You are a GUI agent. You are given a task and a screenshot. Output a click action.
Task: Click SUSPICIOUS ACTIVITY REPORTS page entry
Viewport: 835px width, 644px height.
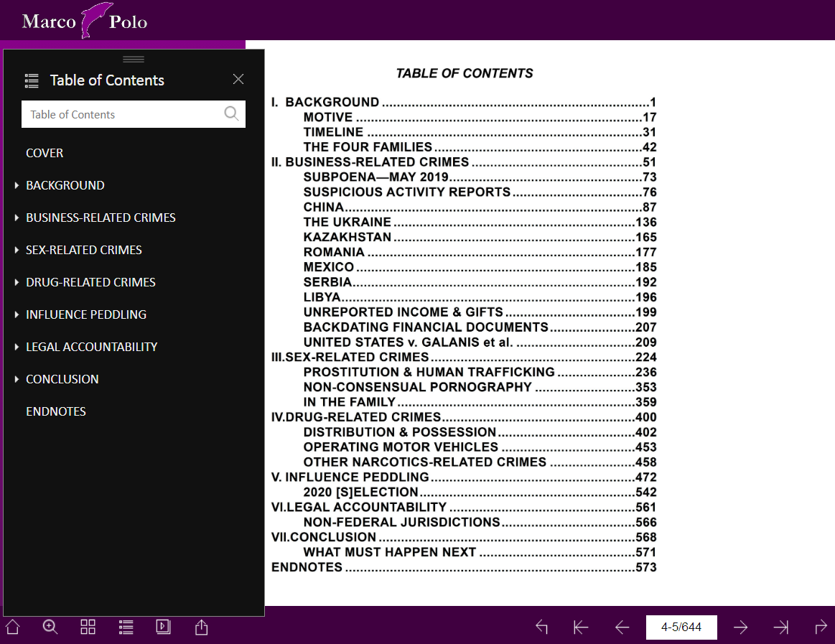(x=480, y=192)
